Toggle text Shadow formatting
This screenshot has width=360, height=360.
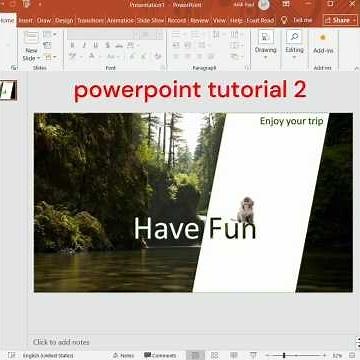(108, 45)
